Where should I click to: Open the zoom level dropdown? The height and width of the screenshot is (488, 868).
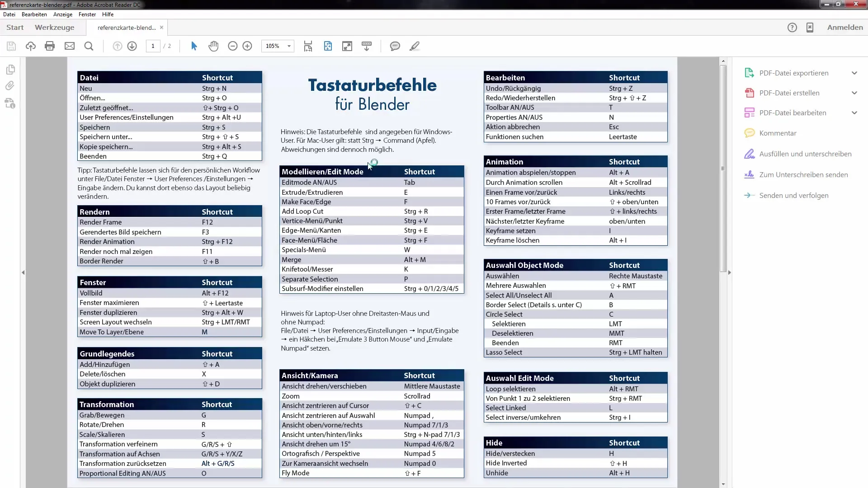tap(289, 46)
